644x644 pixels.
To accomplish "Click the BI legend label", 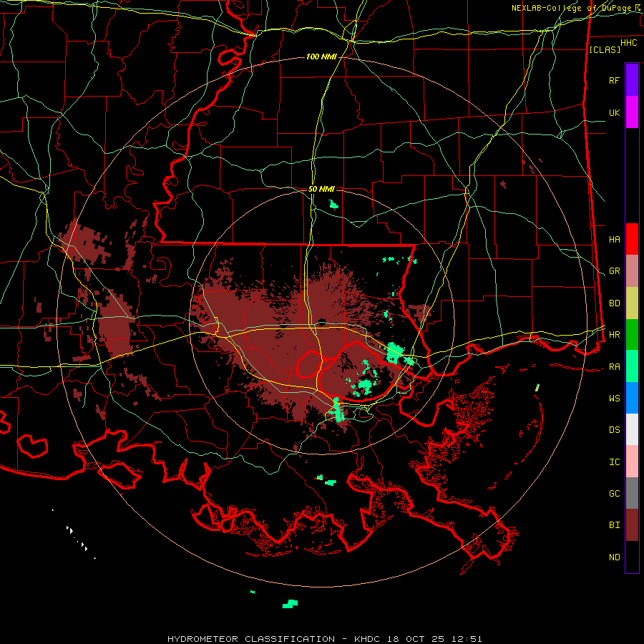I will click(614, 525).
